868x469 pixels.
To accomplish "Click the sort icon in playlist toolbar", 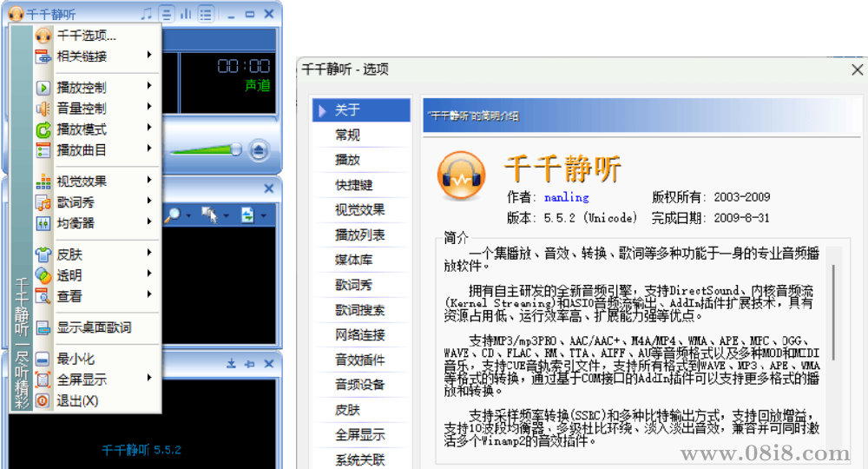I will click(247, 215).
